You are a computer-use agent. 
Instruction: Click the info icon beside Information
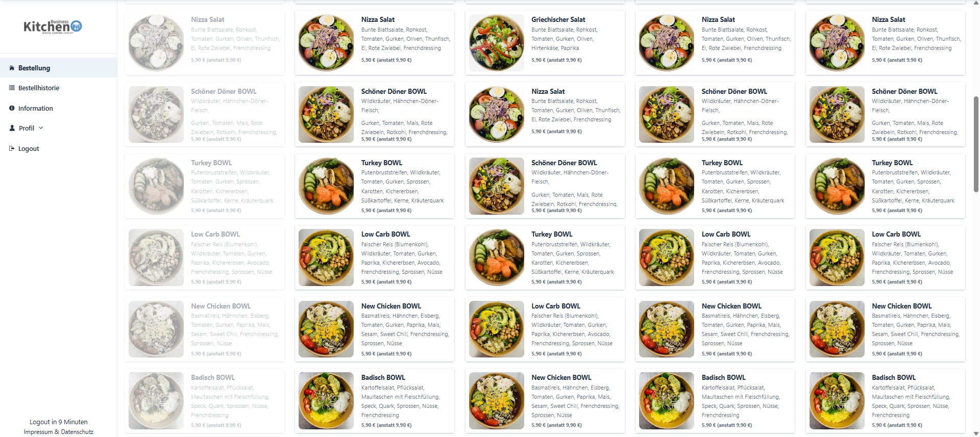click(12, 108)
